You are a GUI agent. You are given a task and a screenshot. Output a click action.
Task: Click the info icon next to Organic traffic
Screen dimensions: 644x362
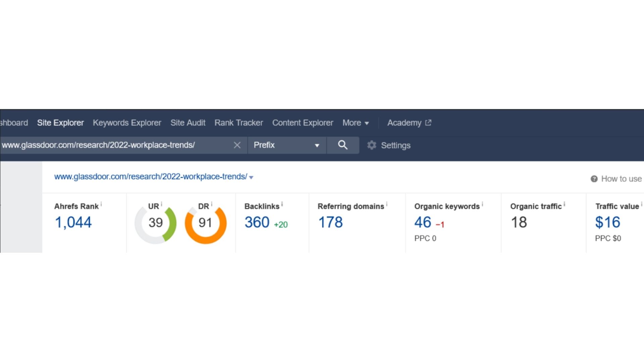566,203
